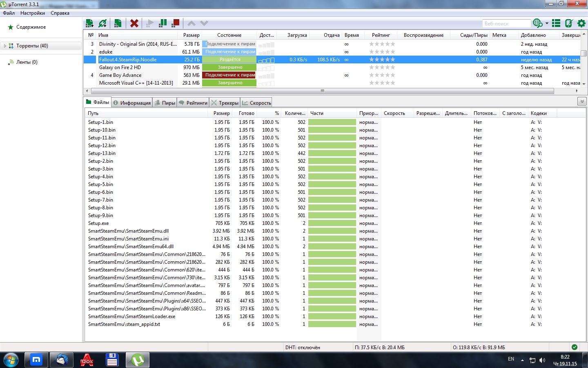Click the web search globe icon

coord(537,23)
